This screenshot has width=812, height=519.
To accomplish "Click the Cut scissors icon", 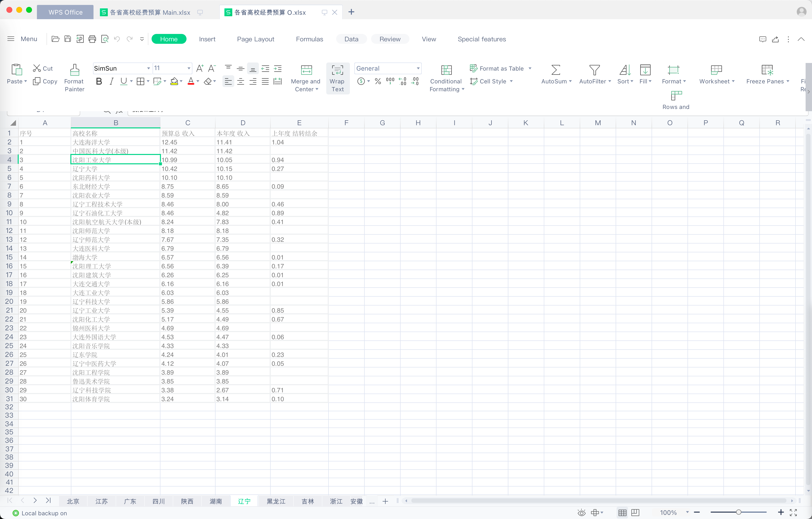I will tap(37, 68).
